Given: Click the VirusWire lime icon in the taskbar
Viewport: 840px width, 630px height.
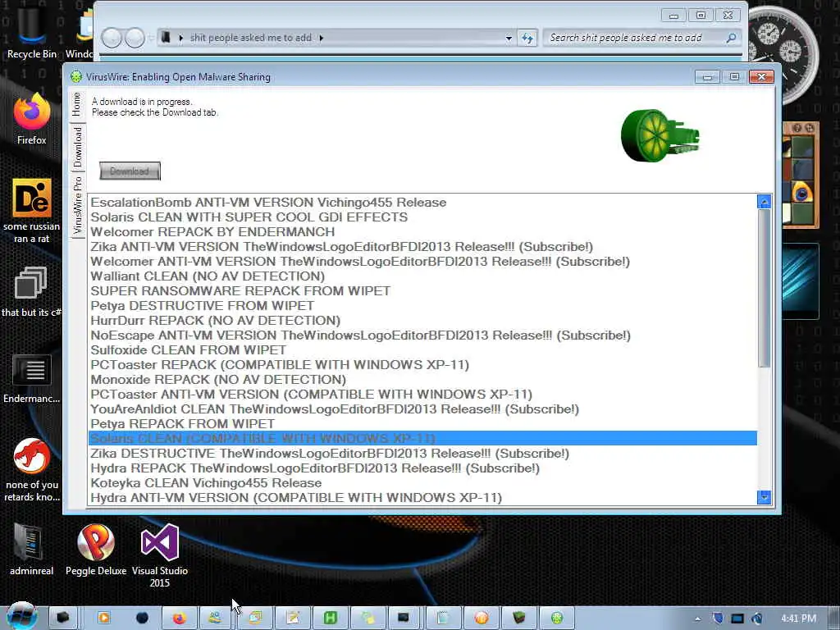Looking at the screenshot, I should [557, 619].
